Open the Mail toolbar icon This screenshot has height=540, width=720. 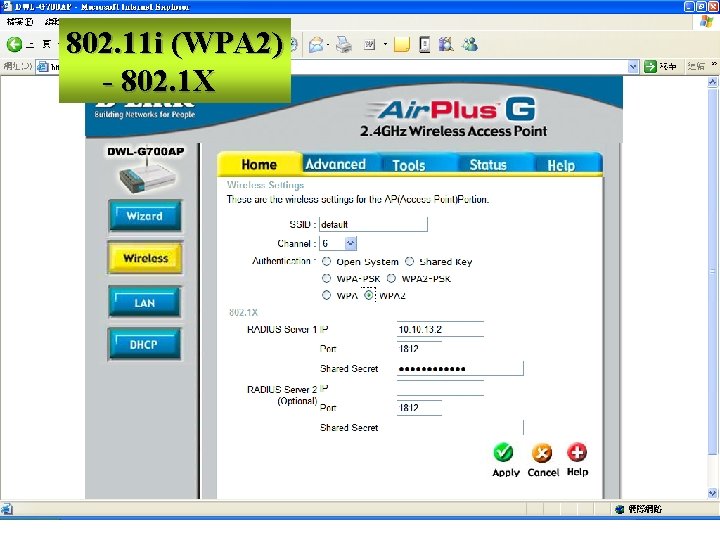coord(316,45)
